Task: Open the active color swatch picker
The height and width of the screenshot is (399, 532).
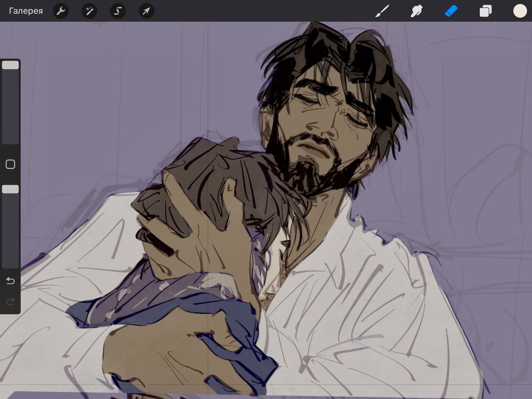Action: pyautogui.click(x=520, y=11)
